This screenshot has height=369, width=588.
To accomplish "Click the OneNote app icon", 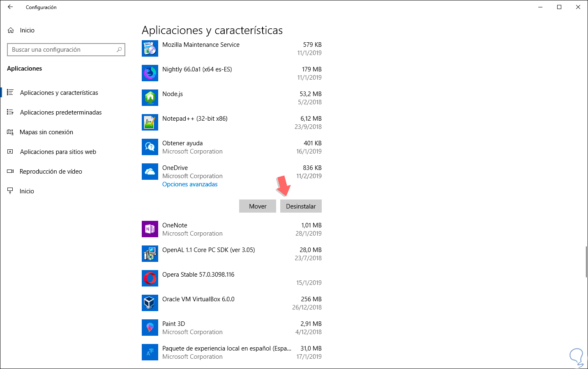I will pyautogui.click(x=150, y=229).
